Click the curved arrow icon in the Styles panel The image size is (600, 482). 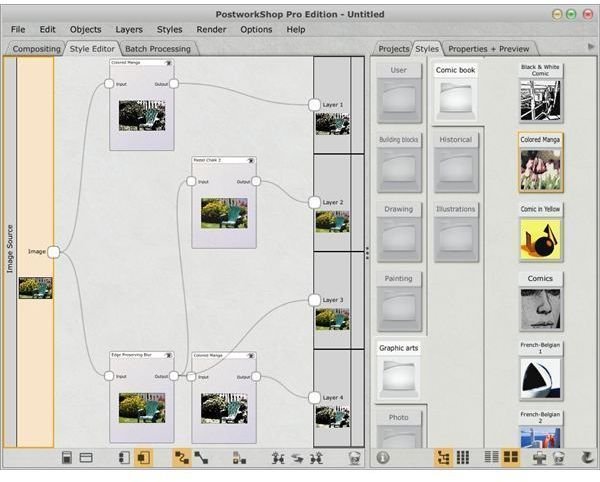pyautogui.click(x=587, y=457)
